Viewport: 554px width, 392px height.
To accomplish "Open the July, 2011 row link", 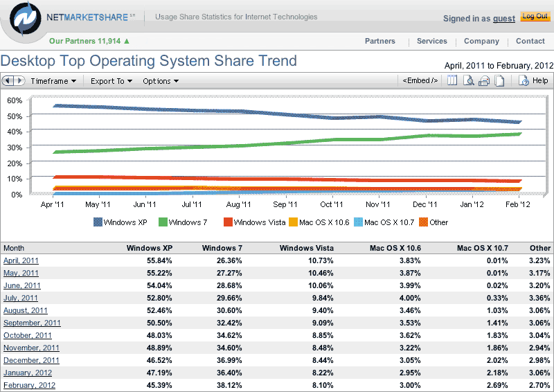I will (21, 298).
